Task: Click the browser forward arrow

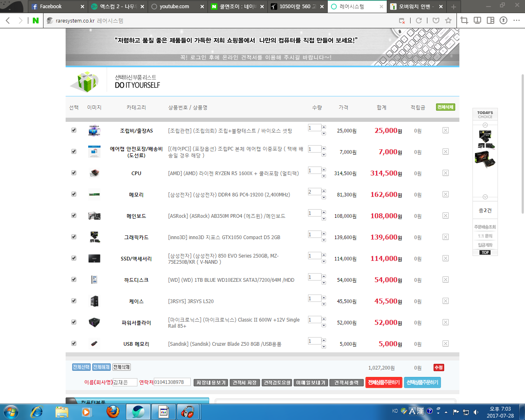Action: tap(21, 21)
